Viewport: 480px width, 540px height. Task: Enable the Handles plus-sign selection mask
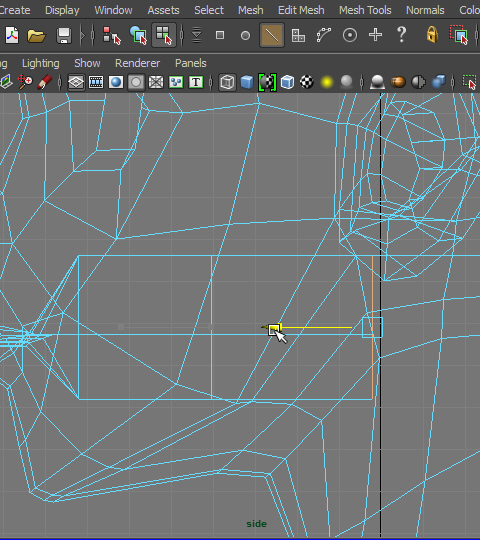(375, 35)
